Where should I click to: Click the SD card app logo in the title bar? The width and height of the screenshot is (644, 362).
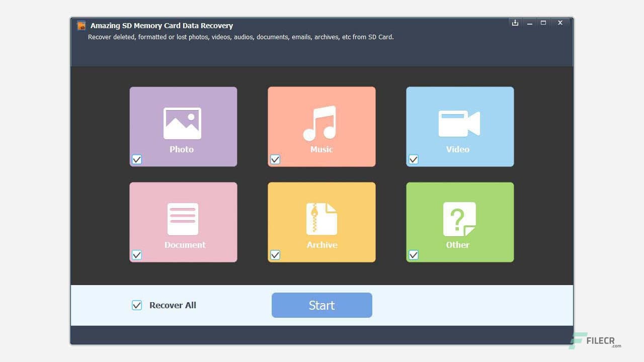coord(81,25)
